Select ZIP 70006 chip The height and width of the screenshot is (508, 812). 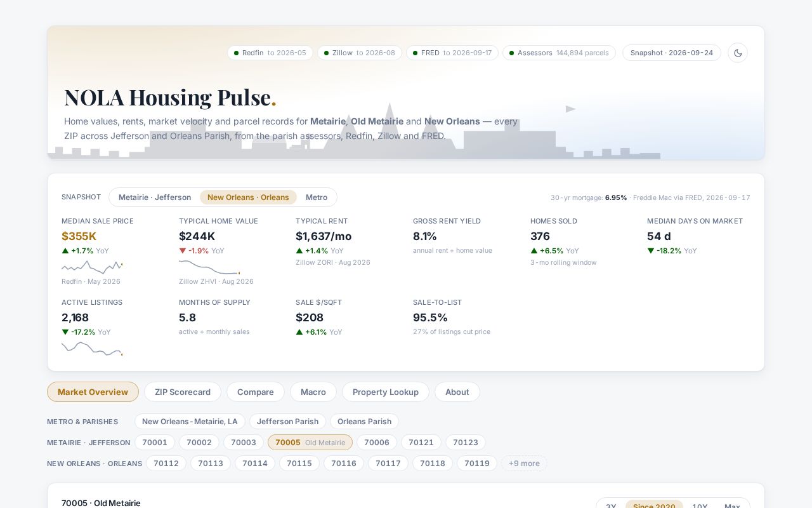[x=377, y=443]
